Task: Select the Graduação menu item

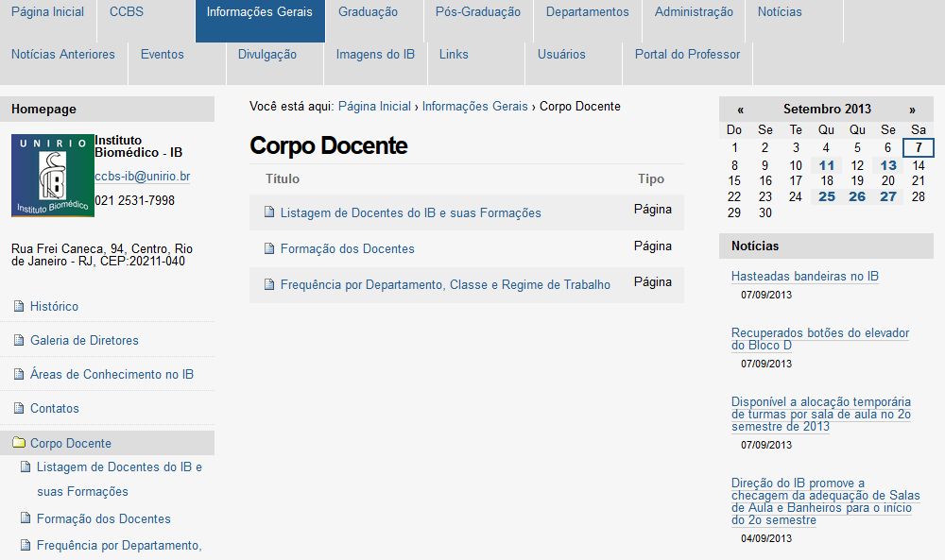Action: point(369,12)
